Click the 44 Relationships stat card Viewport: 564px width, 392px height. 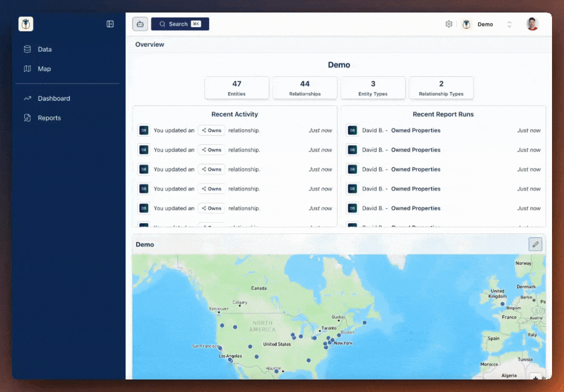305,88
